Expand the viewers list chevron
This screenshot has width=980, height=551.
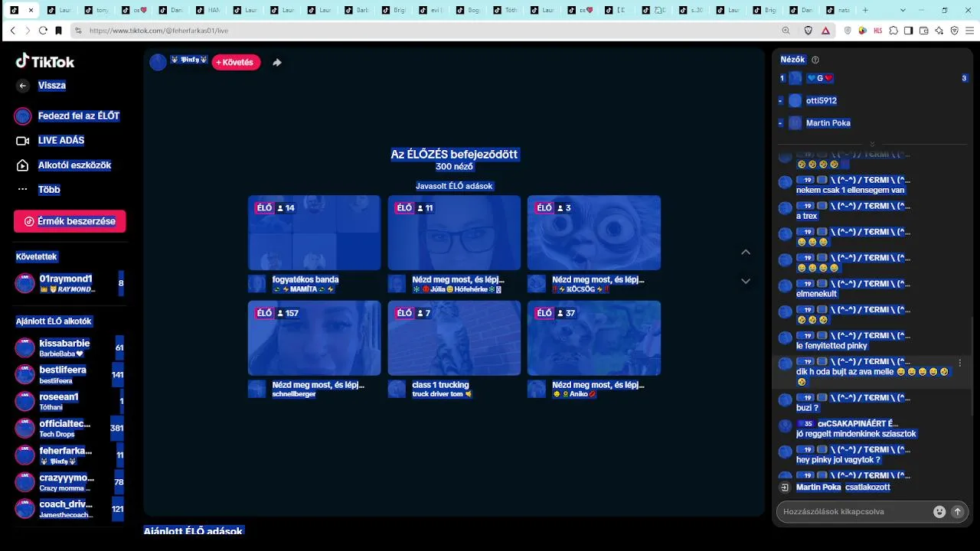click(872, 144)
